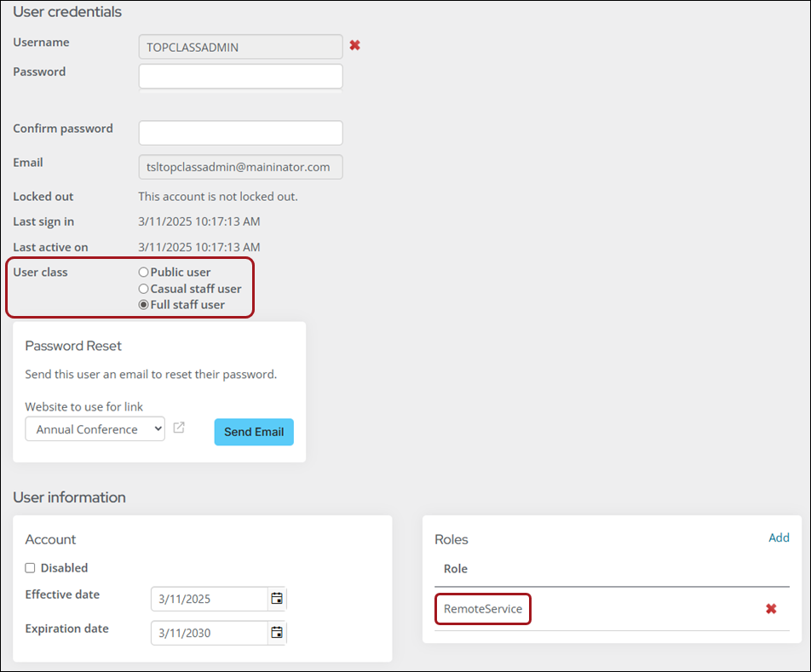Click the Expiration date text box

point(209,632)
